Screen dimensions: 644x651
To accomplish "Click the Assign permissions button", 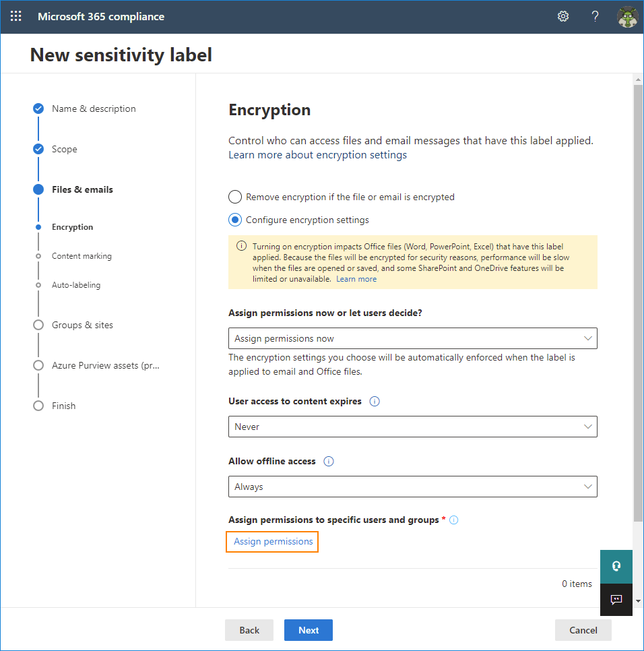I will point(272,541).
